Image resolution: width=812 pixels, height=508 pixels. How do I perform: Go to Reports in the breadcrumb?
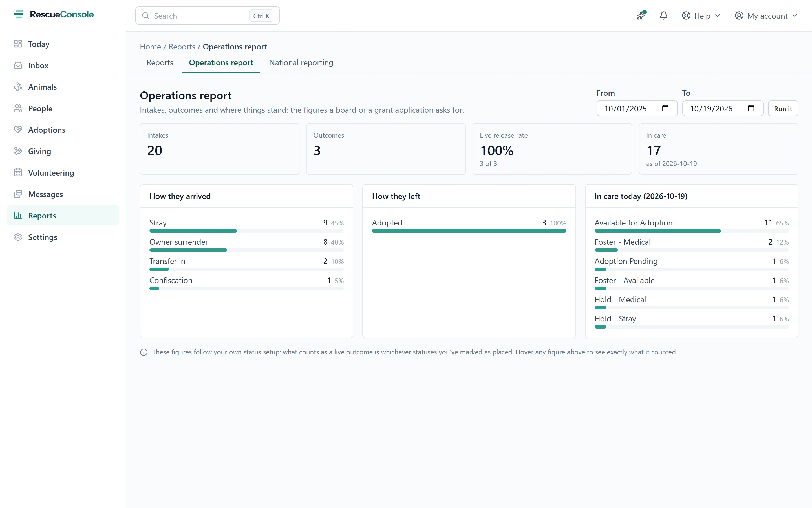(182, 47)
